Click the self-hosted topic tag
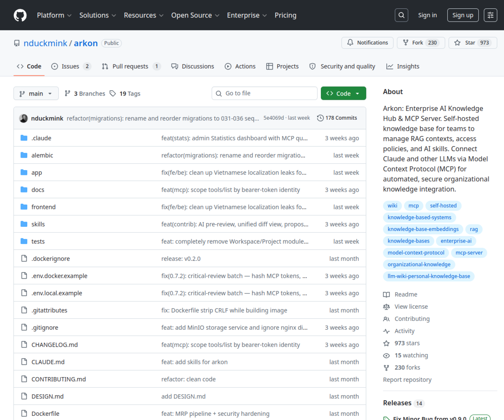This screenshot has width=504, height=420. tap(443, 205)
